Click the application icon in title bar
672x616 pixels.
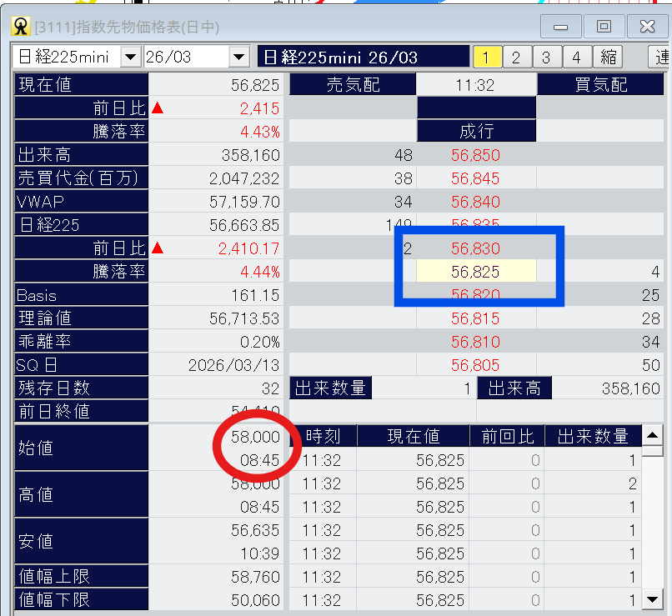pyautogui.click(x=20, y=27)
